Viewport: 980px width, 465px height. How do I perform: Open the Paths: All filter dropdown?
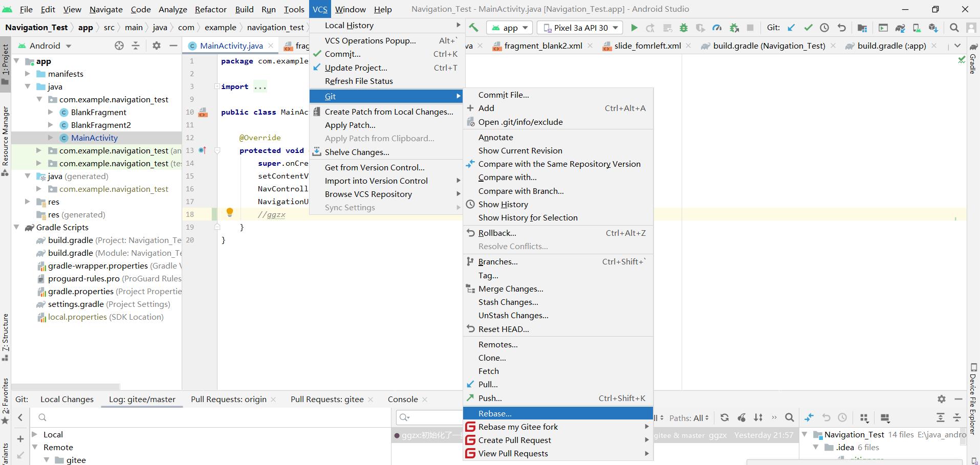click(x=689, y=418)
